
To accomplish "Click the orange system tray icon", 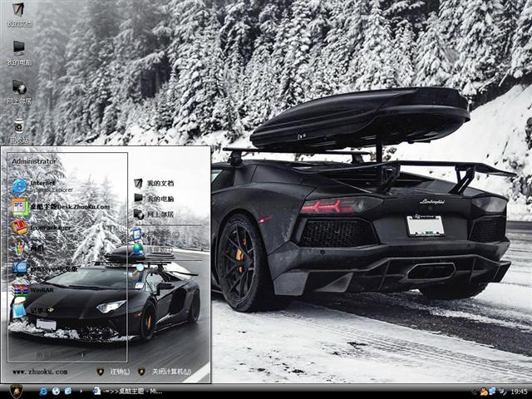I will (x=484, y=392).
